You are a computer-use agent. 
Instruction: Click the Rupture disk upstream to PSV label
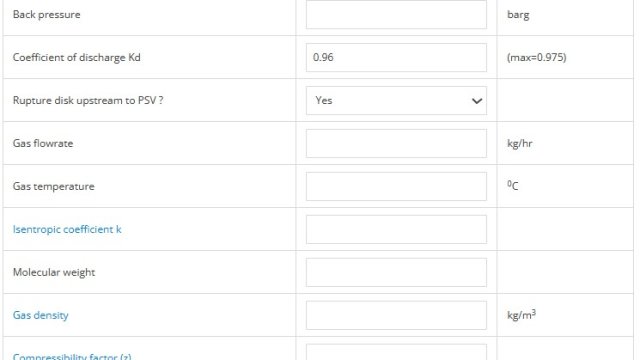point(88,100)
